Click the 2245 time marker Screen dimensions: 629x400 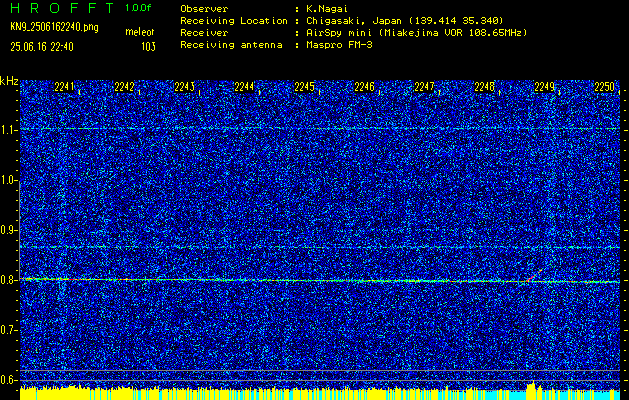[304, 87]
